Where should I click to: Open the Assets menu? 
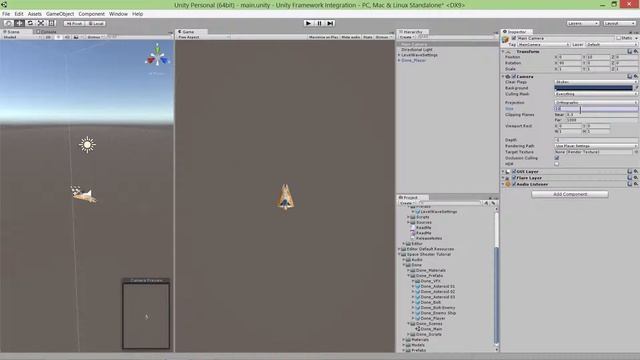35,14
